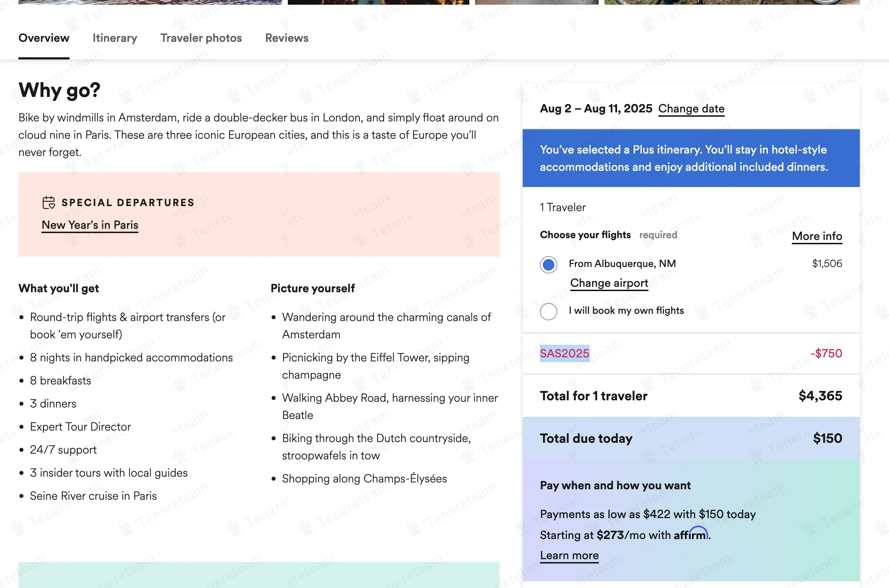The height and width of the screenshot is (588, 889).
Task: Click the Affirm logo
Action: (691, 534)
